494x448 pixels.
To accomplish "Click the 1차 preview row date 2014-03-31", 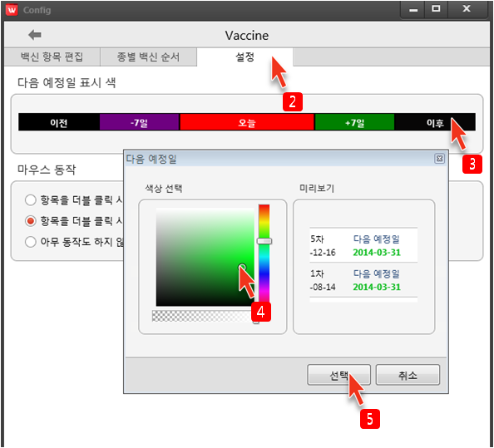I will click(377, 287).
